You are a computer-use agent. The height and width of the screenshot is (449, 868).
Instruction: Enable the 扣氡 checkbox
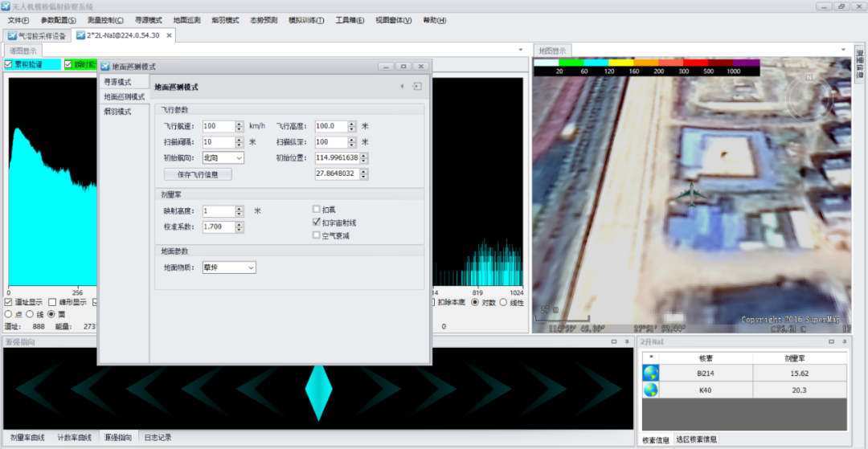pyautogui.click(x=317, y=209)
